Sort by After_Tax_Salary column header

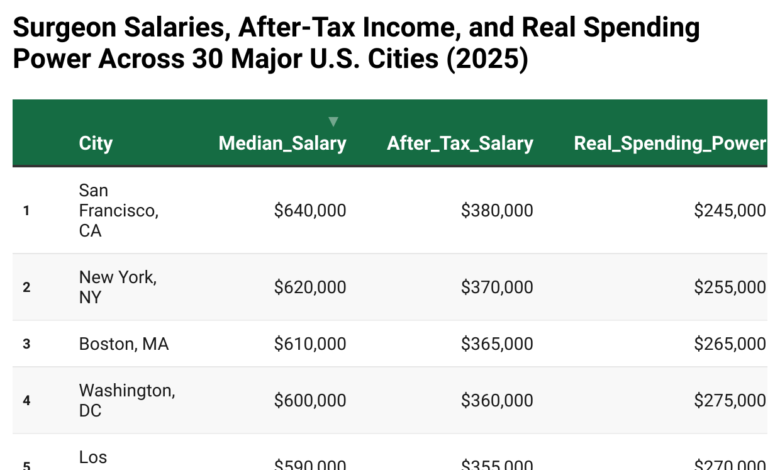[x=460, y=143]
